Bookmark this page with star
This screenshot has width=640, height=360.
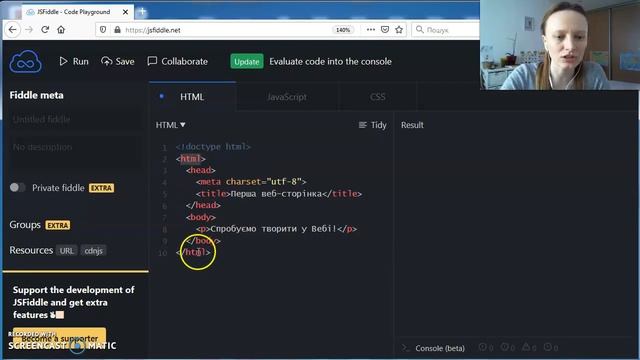[x=399, y=30]
